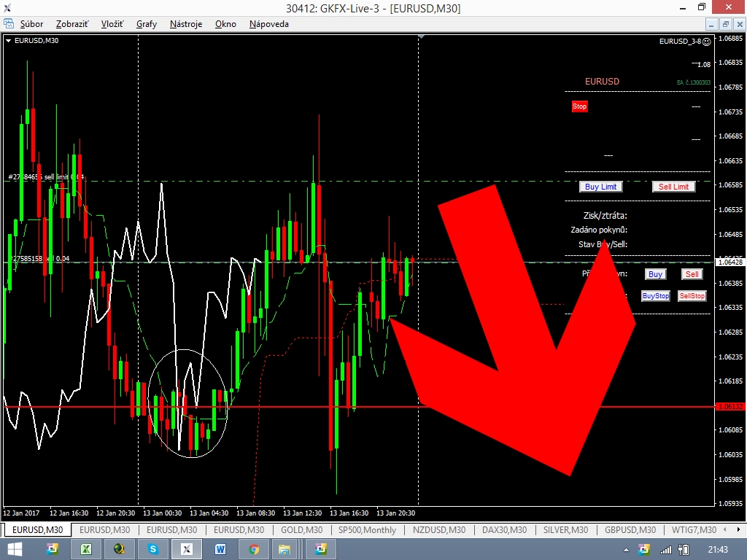The image size is (747, 560).
Task: Show hidden system tray icons
Action: [x=626, y=550]
